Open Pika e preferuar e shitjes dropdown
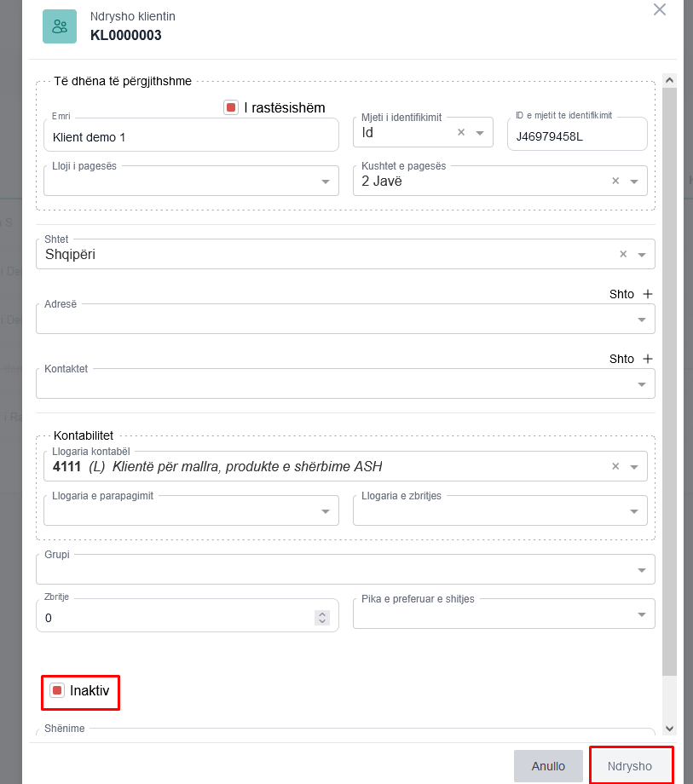Viewport: 693px width, 784px height. [x=642, y=614]
